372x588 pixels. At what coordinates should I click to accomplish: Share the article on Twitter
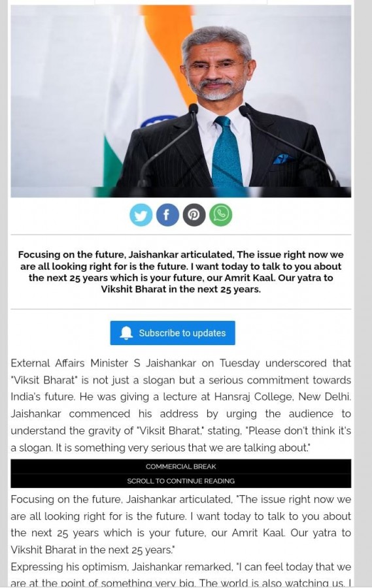click(x=141, y=215)
